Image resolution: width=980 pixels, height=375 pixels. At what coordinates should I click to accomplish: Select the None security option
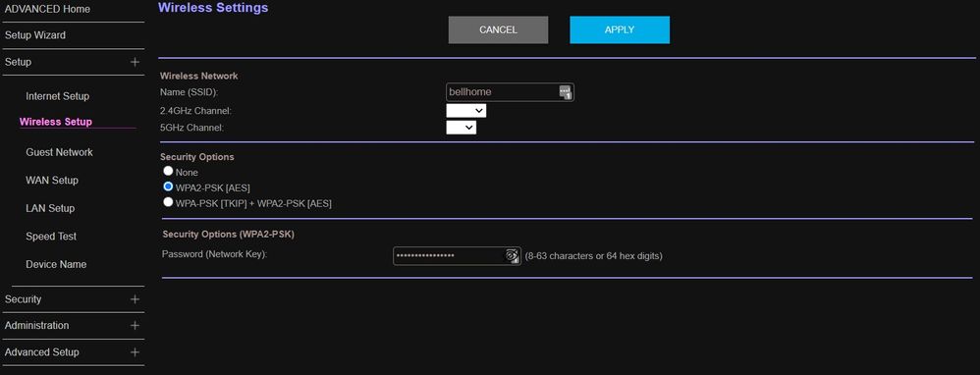point(168,171)
